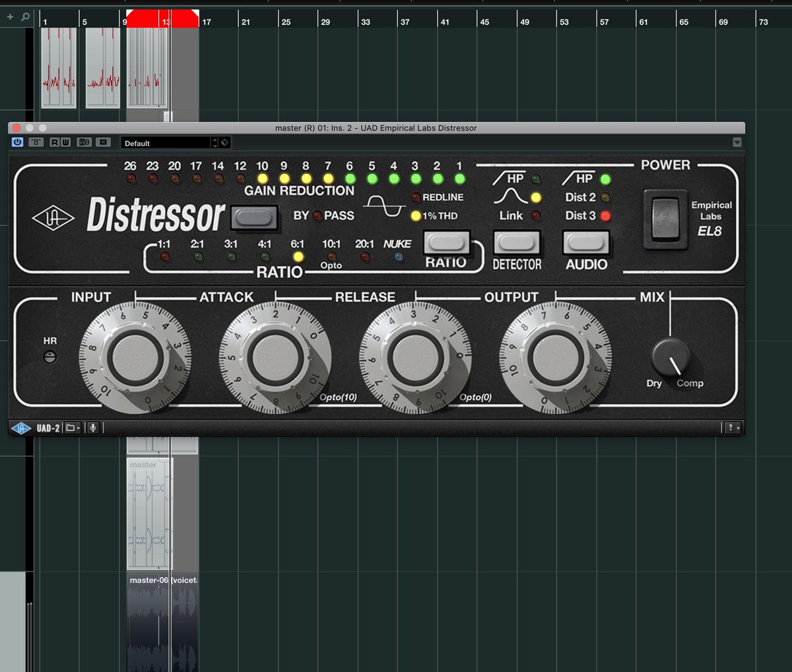Select the A/B comparison icon in the plugin header
Viewport: 792px width, 672px height.
(84, 142)
